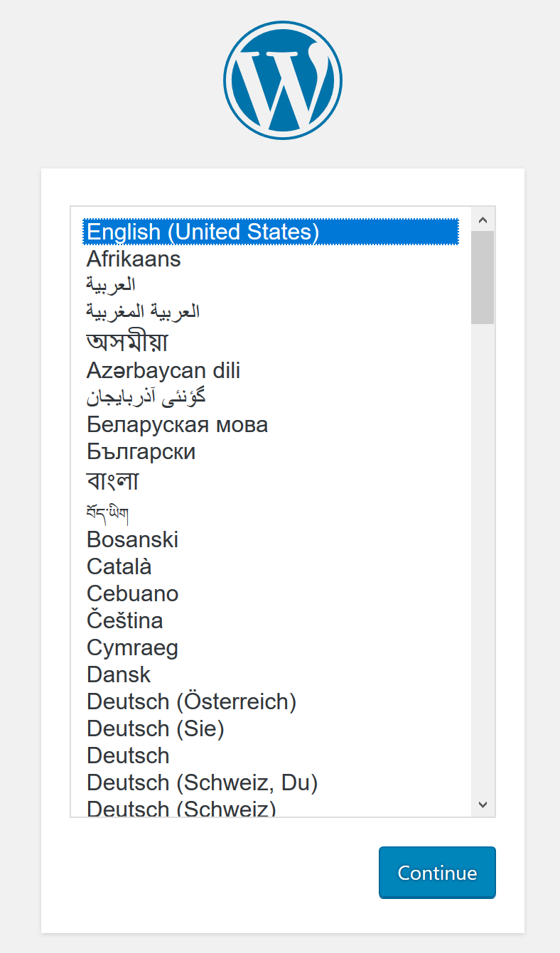
Task: Select Беларуская мова in the list
Action: tap(271, 425)
